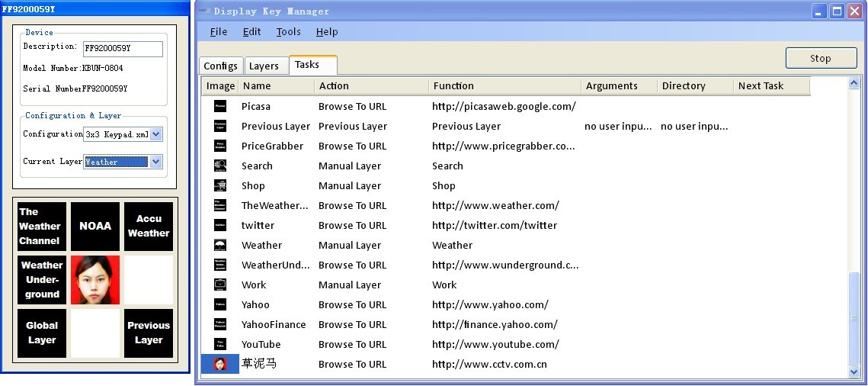This screenshot has height=386, width=868.
Task: Select the WeatherUnd... task icon
Action: [x=220, y=265]
